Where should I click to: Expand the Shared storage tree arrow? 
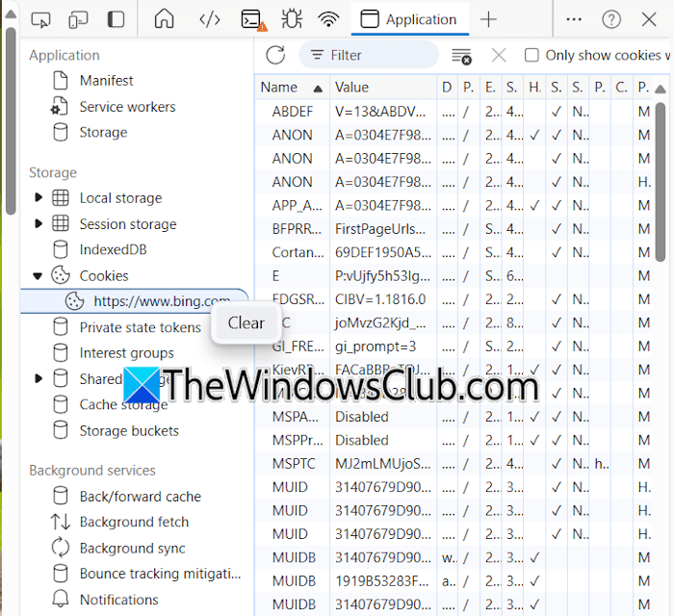(x=39, y=378)
